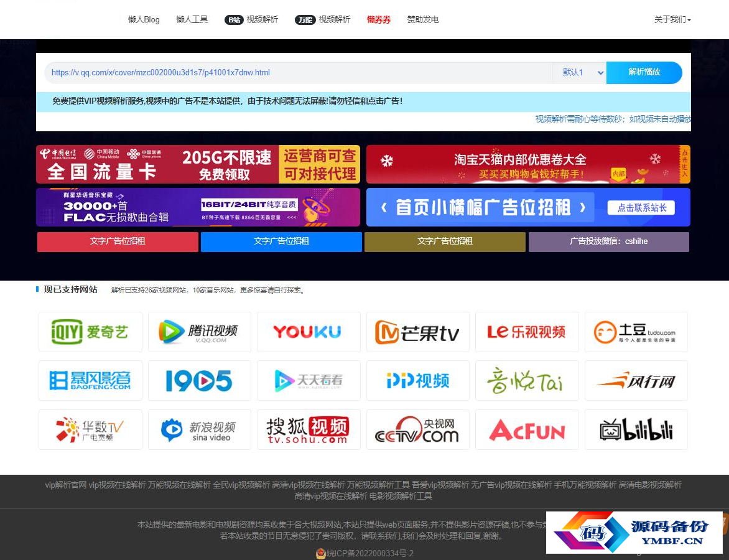Select the PP视频 logo
The width and height of the screenshot is (729, 560).
coord(418,380)
